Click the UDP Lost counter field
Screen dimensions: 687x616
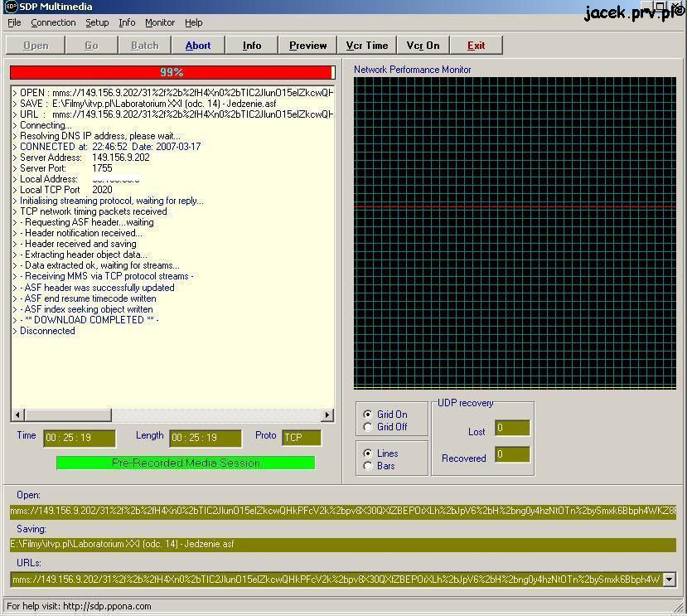click(512, 428)
